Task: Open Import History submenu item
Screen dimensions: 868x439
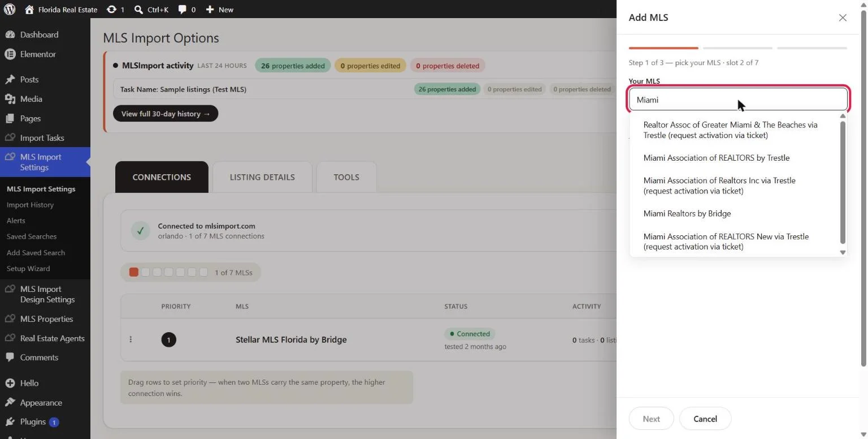Action: click(30, 205)
